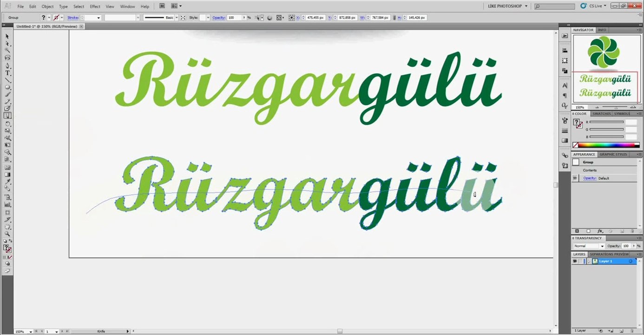This screenshot has height=335, width=644.
Task: Select the Gradient tool in toolbox
Action: pos(7,174)
